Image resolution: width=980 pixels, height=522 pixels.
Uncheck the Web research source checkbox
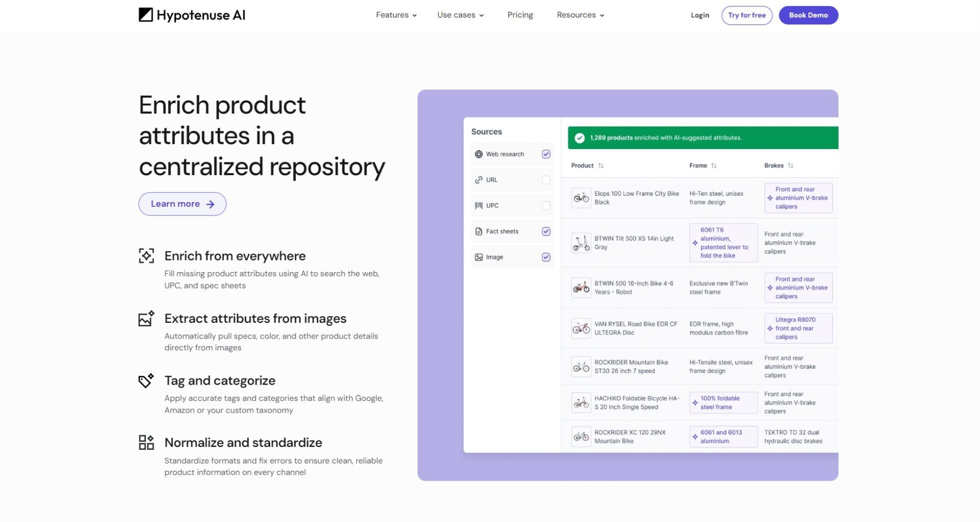[x=546, y=154]
